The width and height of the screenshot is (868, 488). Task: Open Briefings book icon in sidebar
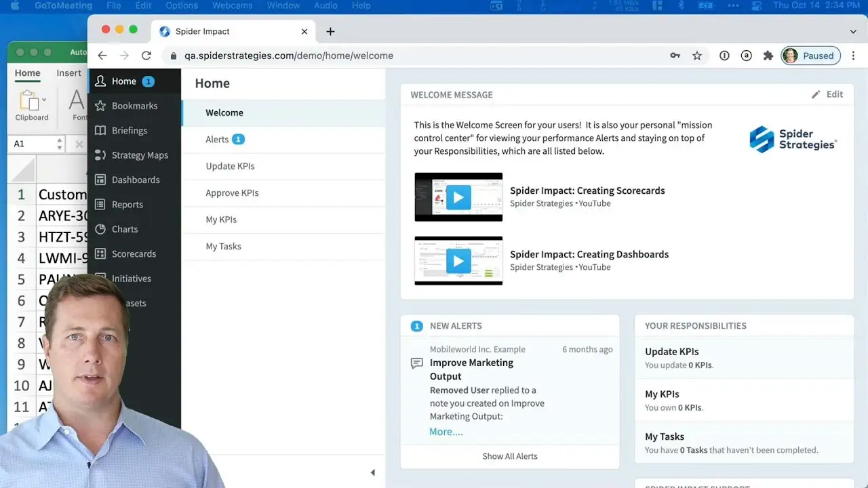[x=100, y=131]
